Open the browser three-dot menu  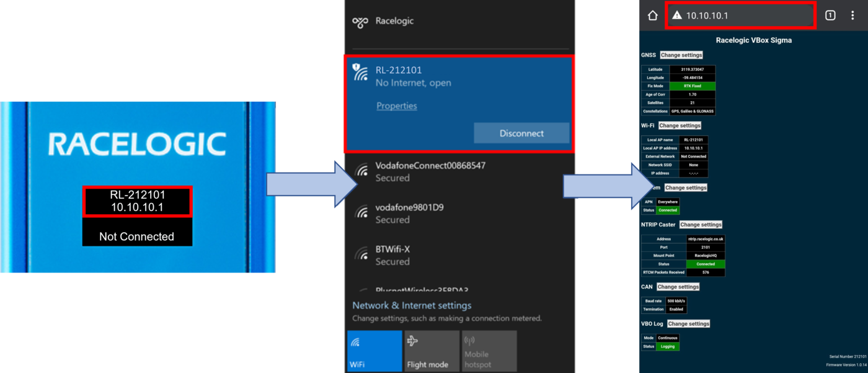click(x=853, y=16)
